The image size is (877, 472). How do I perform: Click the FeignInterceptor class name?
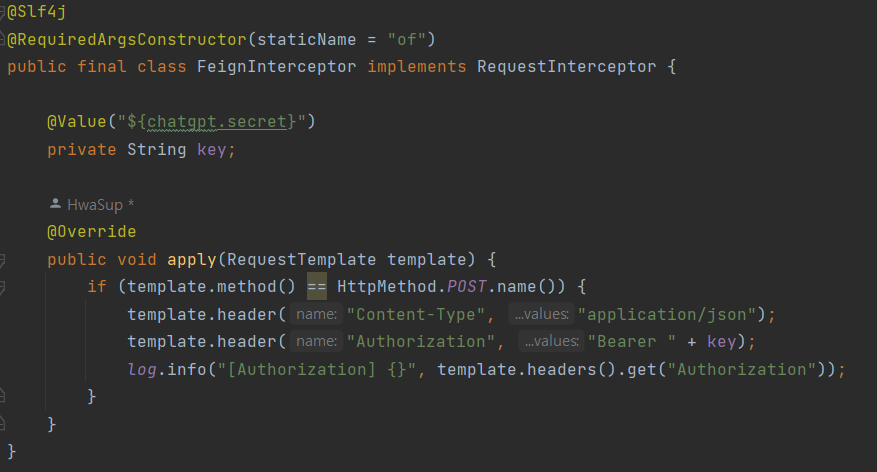(x=277, y=67)
